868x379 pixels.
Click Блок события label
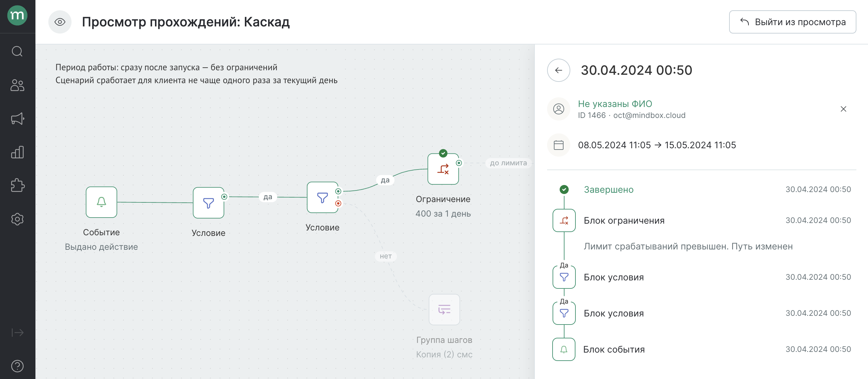tap(614, 349)
